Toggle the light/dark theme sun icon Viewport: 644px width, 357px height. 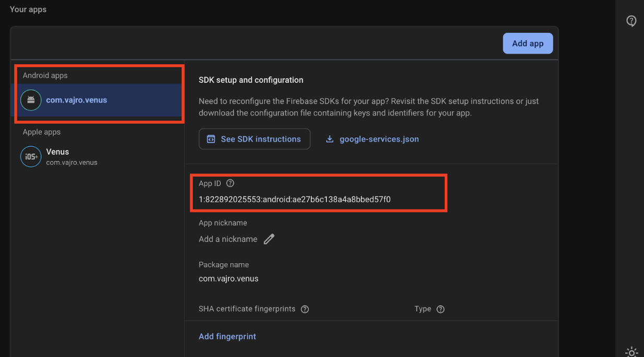pos(631,352)
